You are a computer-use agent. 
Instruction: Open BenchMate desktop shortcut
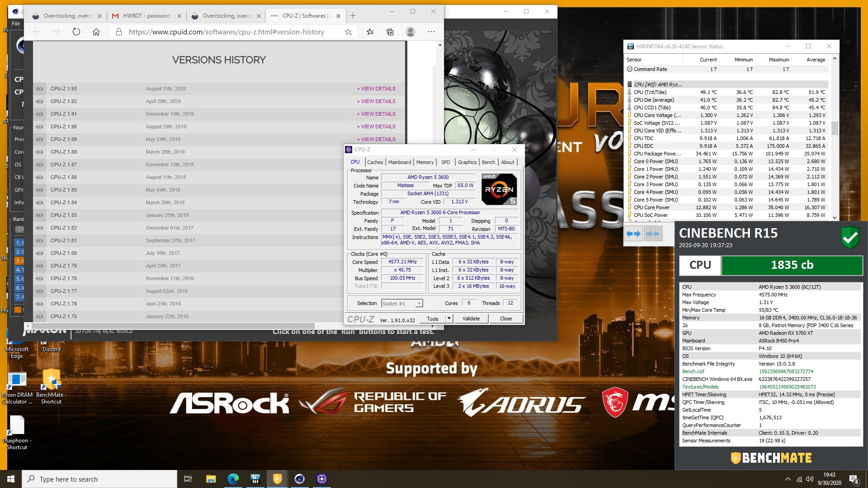[52, 387]
